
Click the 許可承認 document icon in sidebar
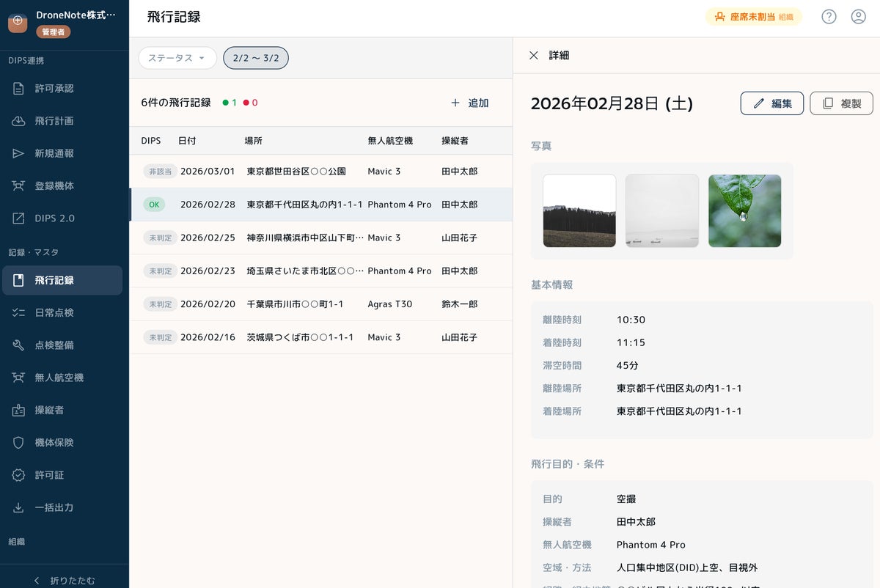(18, 89)
